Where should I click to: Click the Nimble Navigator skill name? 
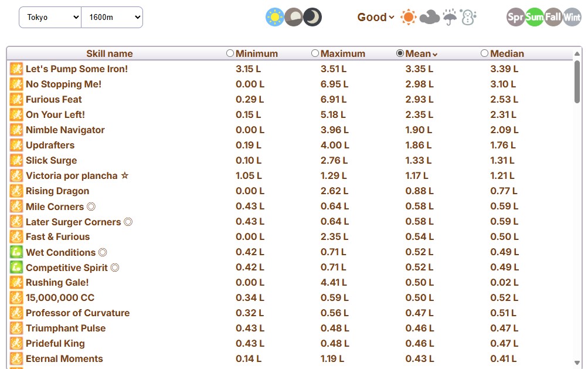[65, 130]
